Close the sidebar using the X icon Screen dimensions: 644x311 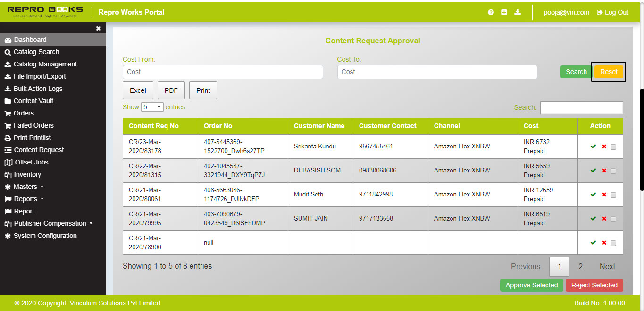tap(98, 28)
